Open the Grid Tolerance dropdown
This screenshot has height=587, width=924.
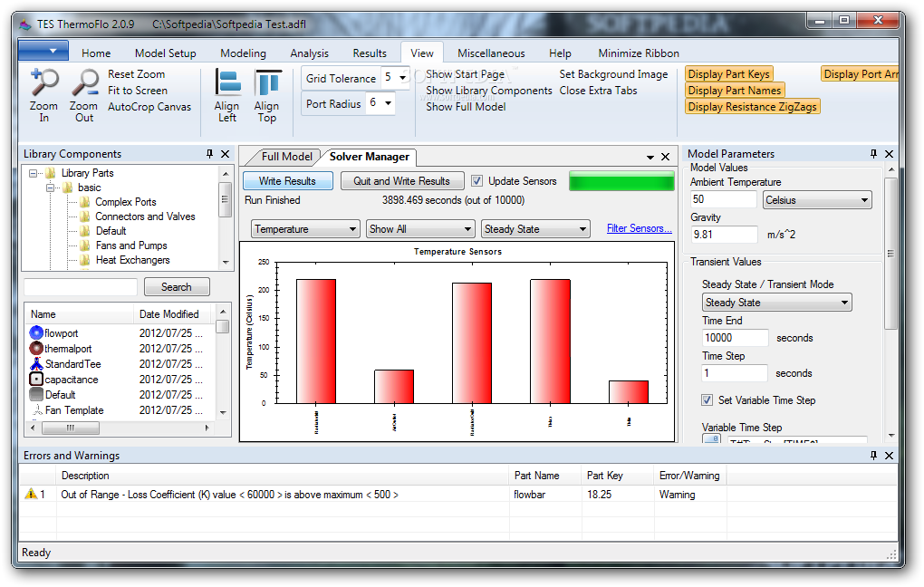(x=403, y=78)
